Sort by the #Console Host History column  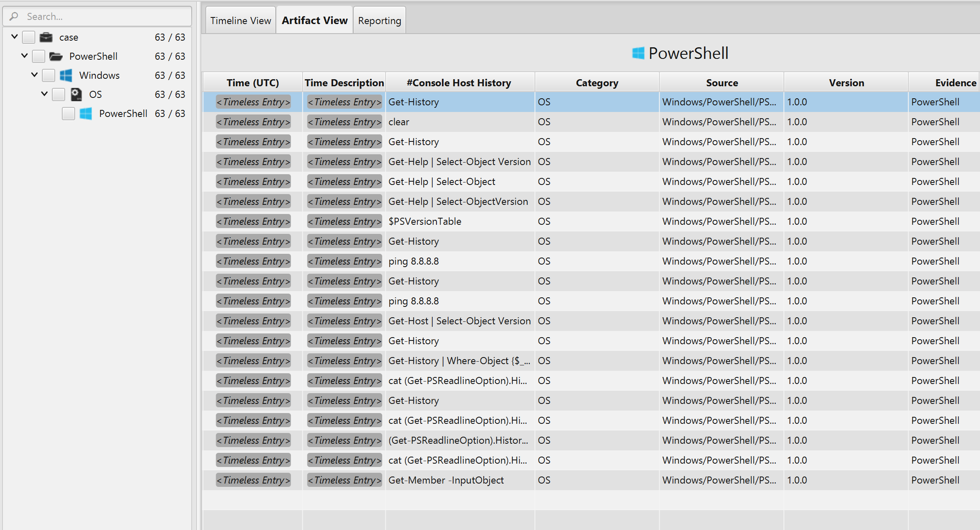460,83
